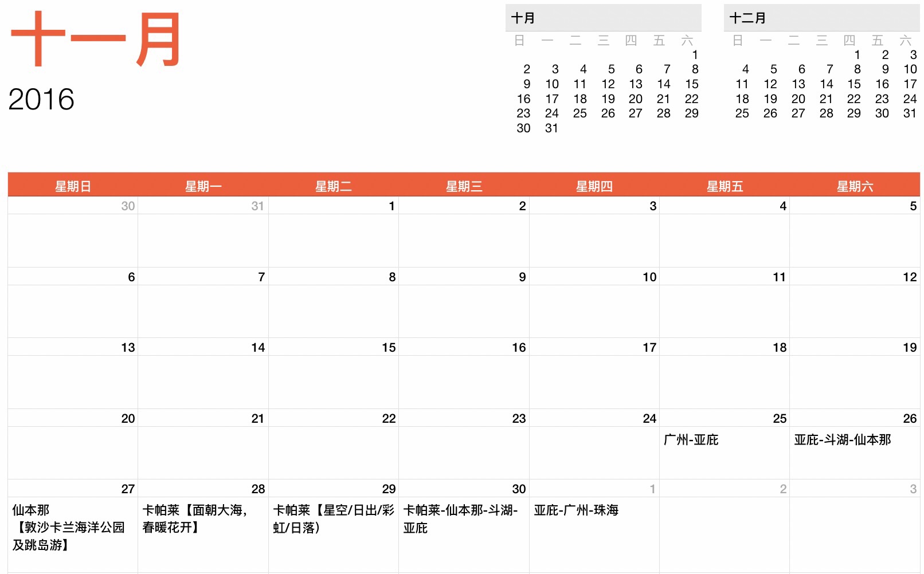
Task: Click the grayed-out 30 in the main grid
Action: [128, 206]
